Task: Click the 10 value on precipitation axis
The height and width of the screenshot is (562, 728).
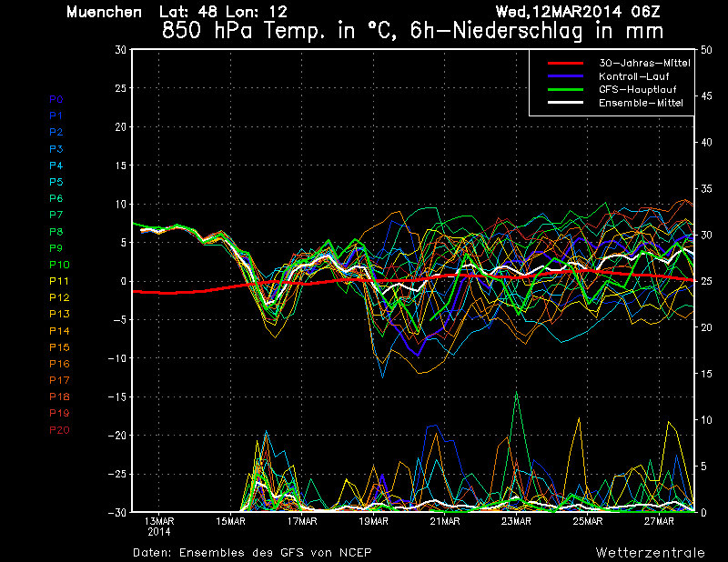Action: point(706,420)
